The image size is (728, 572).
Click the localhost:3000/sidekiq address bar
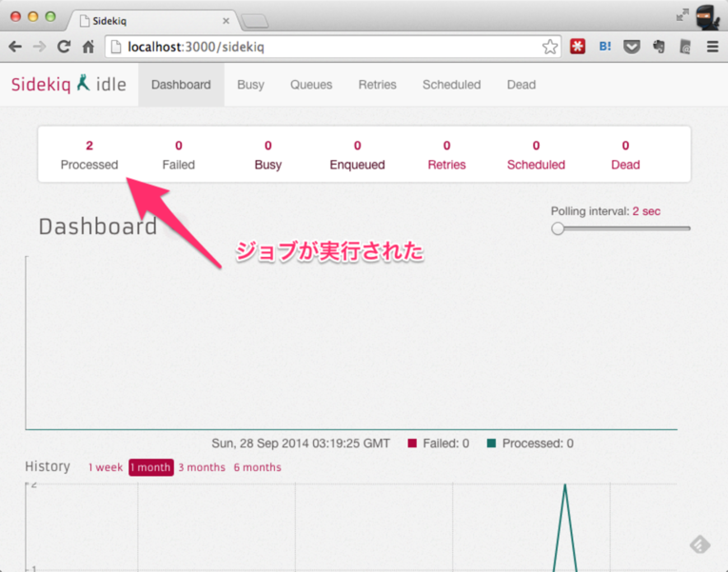click(325, 47)
